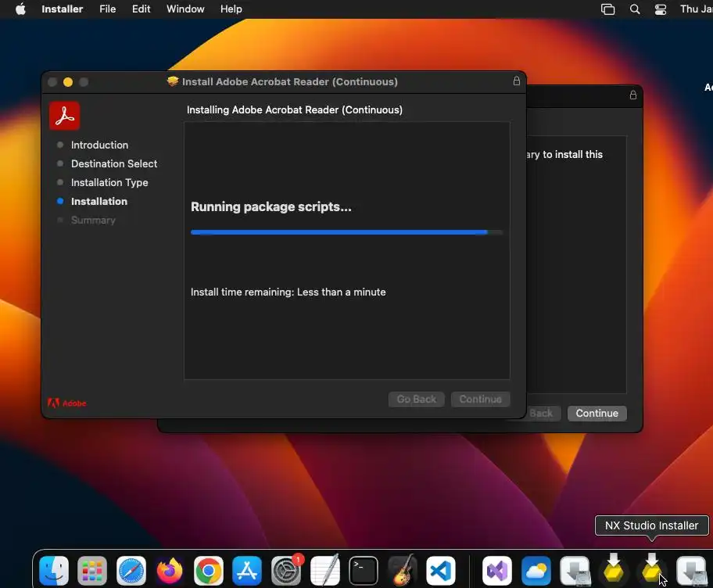Select the Installation step
The height and width of the screenshot is (588, 713).
coord(99,202)
